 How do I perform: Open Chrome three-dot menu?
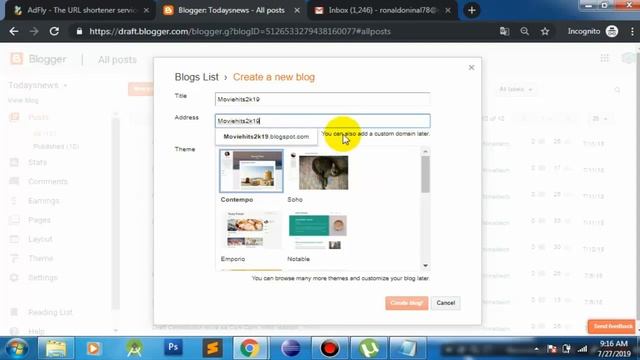click(x=632, y=31)
